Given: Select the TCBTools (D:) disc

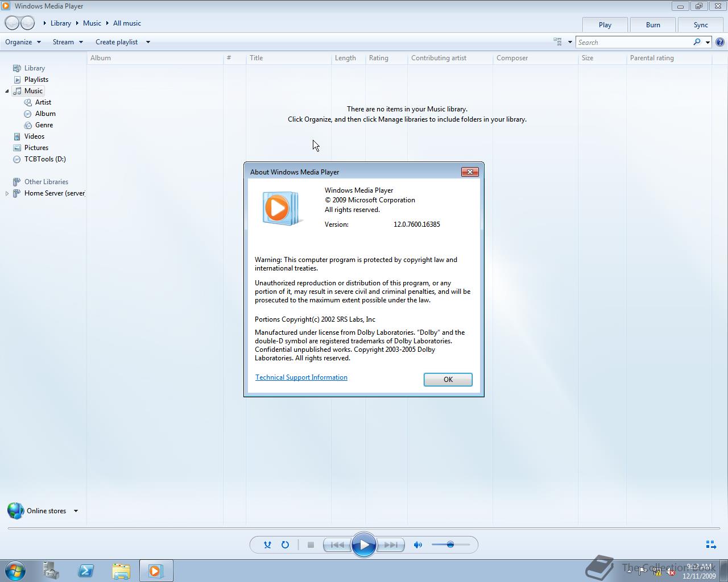Looking at the screenshot, I should pos(45,159).
